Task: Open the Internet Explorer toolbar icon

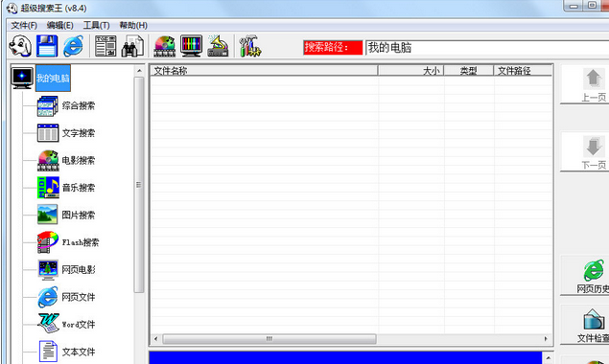Action: 74,46
